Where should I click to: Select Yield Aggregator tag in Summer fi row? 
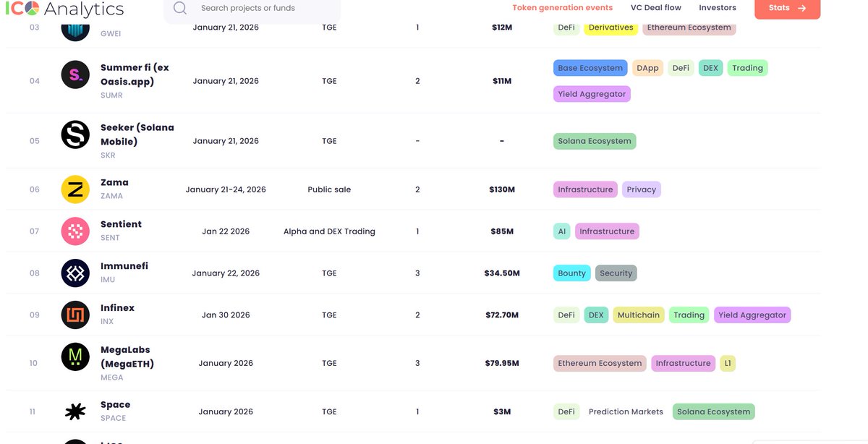click(x=592, y=94)
